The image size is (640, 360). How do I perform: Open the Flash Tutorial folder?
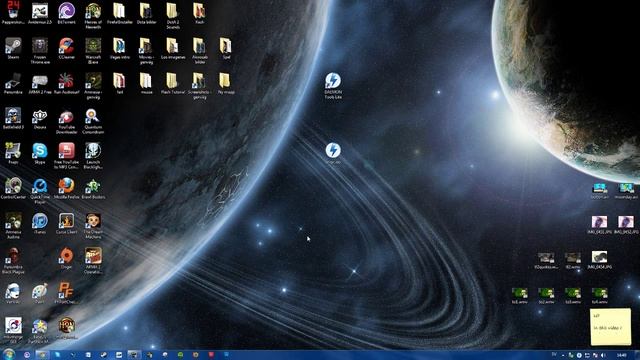pyautogui.click(x=172, y=84)
